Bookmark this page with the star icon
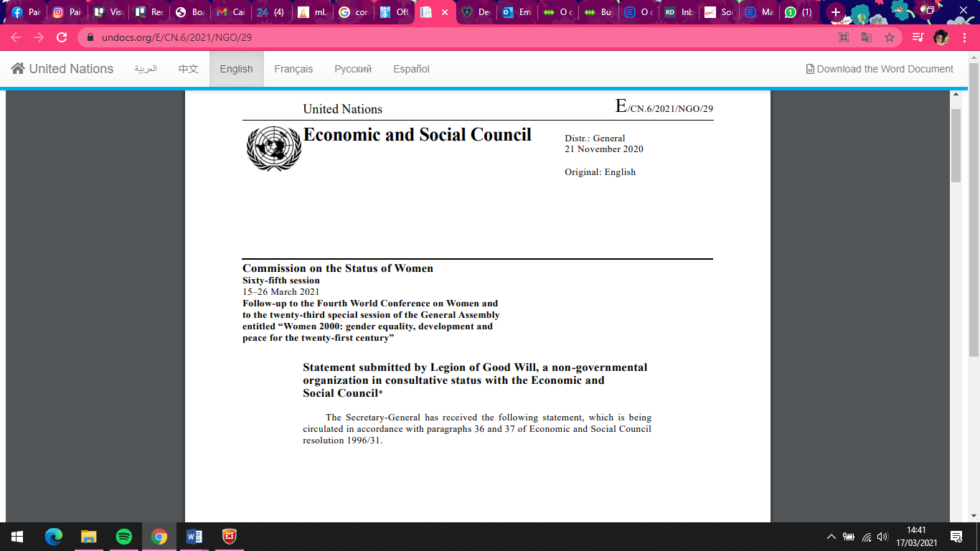980x551 pixels. point(890,37)
